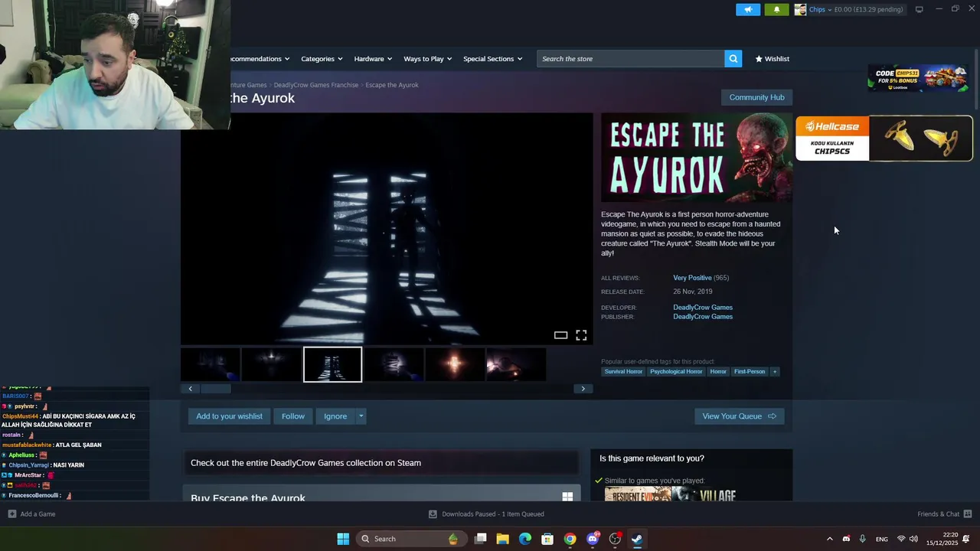The height and width of the screenshot is (551, 980).
Task: Click the thumbnail strip left arrow
Action: click(190, 389)
